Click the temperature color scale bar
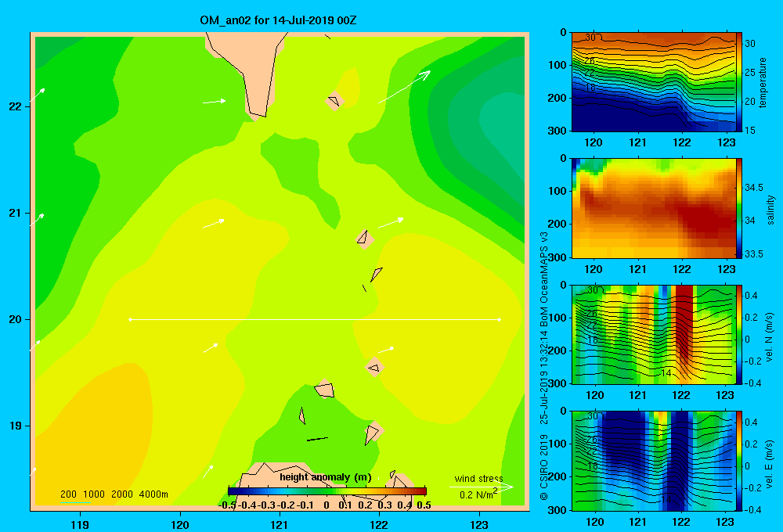Screen dimensions: 783x532 739,82
